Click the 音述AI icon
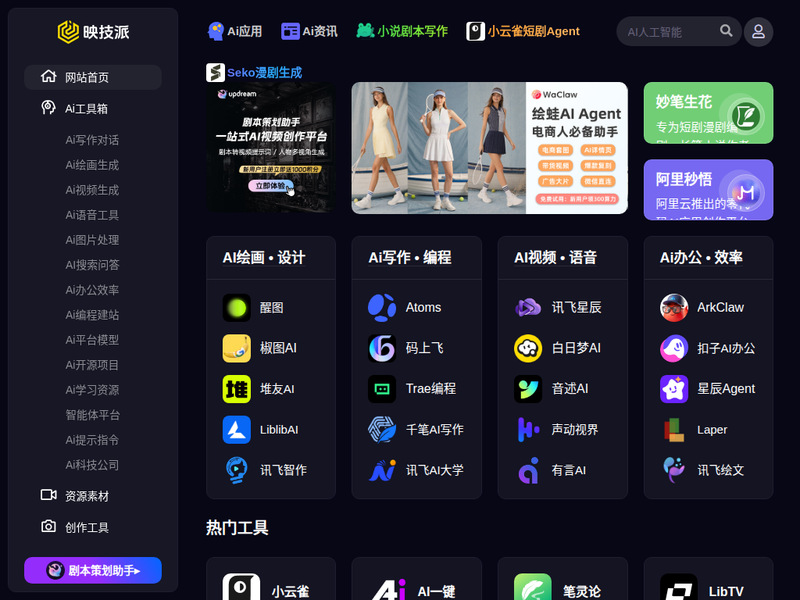 click(x=528, y=389)
